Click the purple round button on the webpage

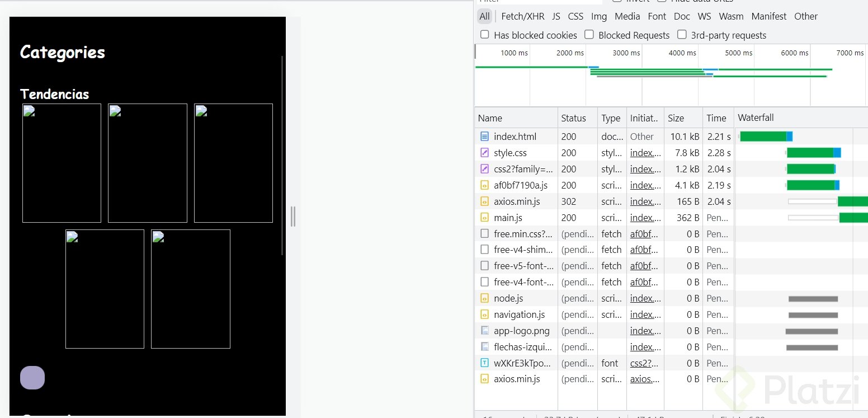pyautogui.click(x=32, y=378)
